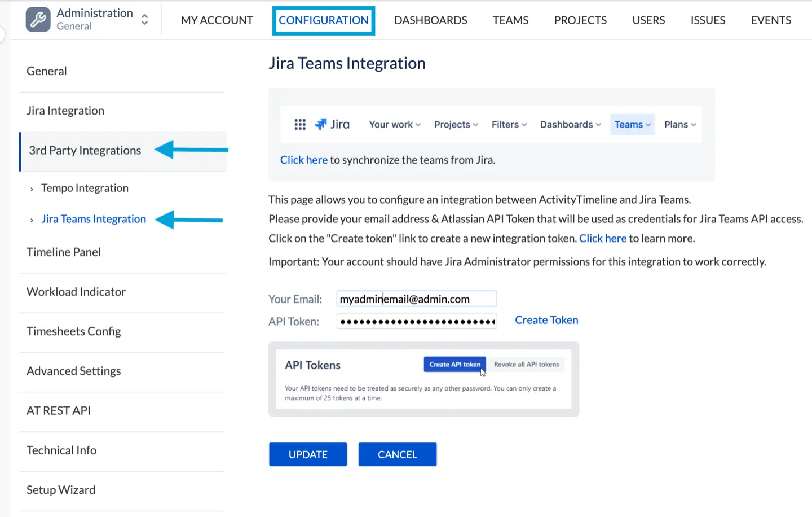The height and width of the screenshot is (517, 812).
Task: Click the Administration wrench icon
Action: [x=38, y=20]
